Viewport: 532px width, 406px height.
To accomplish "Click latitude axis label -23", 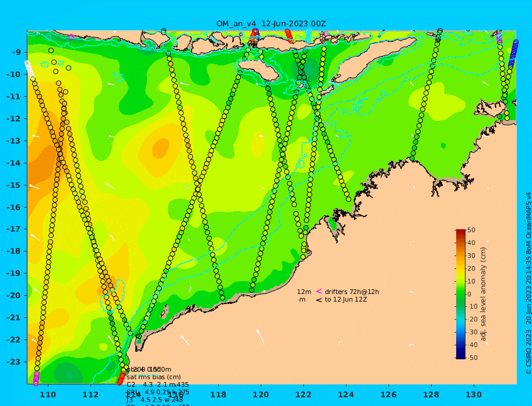I will [13, 362].
